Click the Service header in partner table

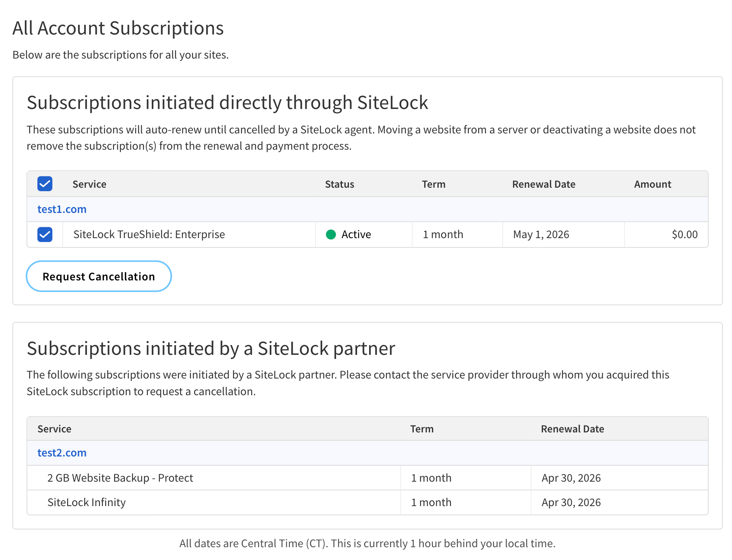pyautogui.click(x=54, y=429)
